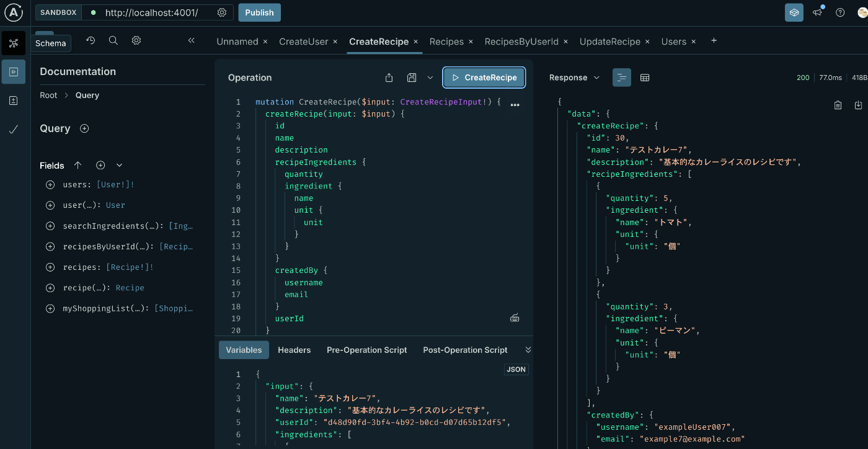Switch response to JSON view
Viewport: 868px width, 449px height.
[x=622, y=78]
